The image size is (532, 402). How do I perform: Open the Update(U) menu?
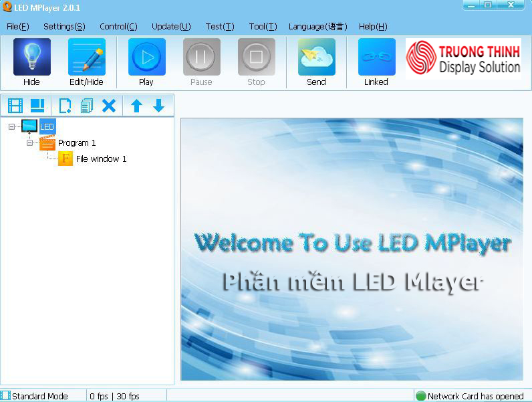click(171, 27)
